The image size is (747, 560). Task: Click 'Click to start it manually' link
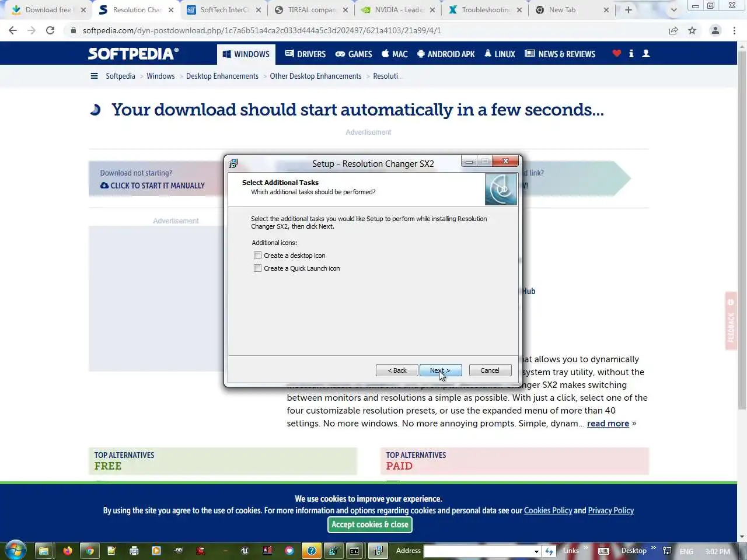[152, 185]
